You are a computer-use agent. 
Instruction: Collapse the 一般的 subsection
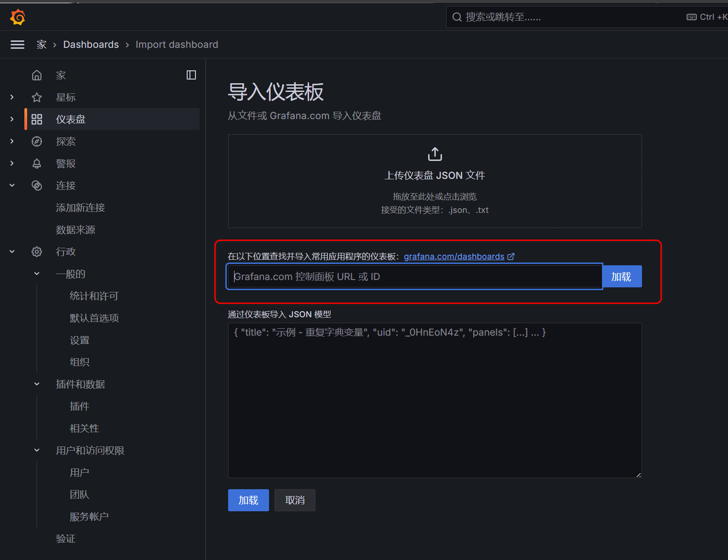(37, 274)
